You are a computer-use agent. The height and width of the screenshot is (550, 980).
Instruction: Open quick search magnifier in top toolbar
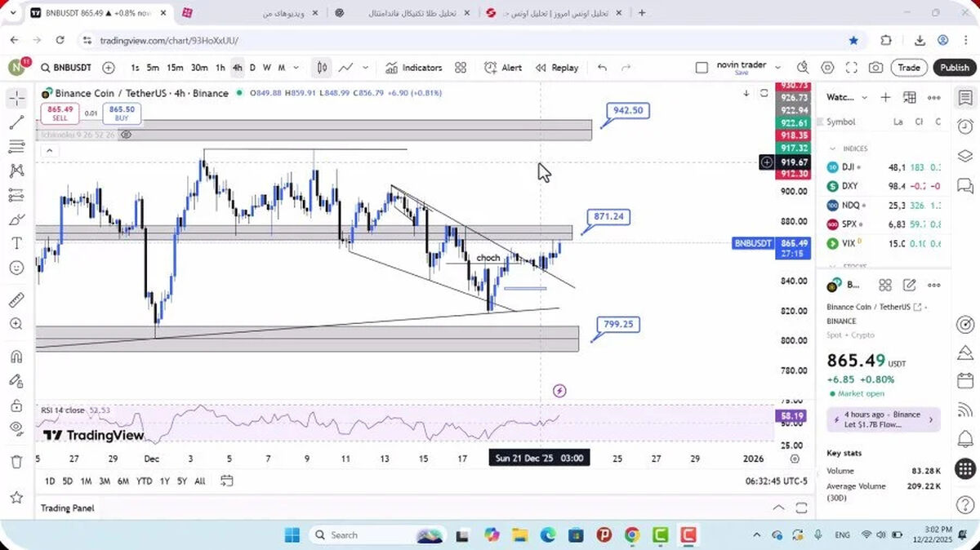point(803,68)
